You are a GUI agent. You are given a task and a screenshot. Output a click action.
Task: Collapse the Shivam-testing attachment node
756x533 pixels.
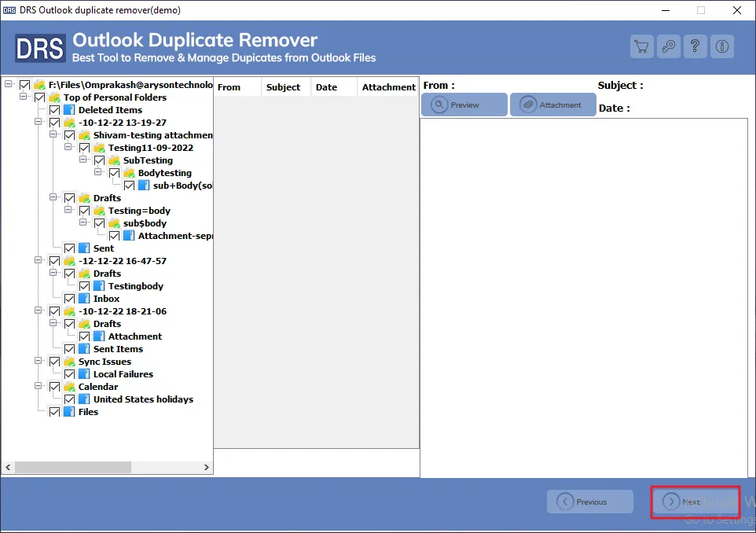[53, 134]
